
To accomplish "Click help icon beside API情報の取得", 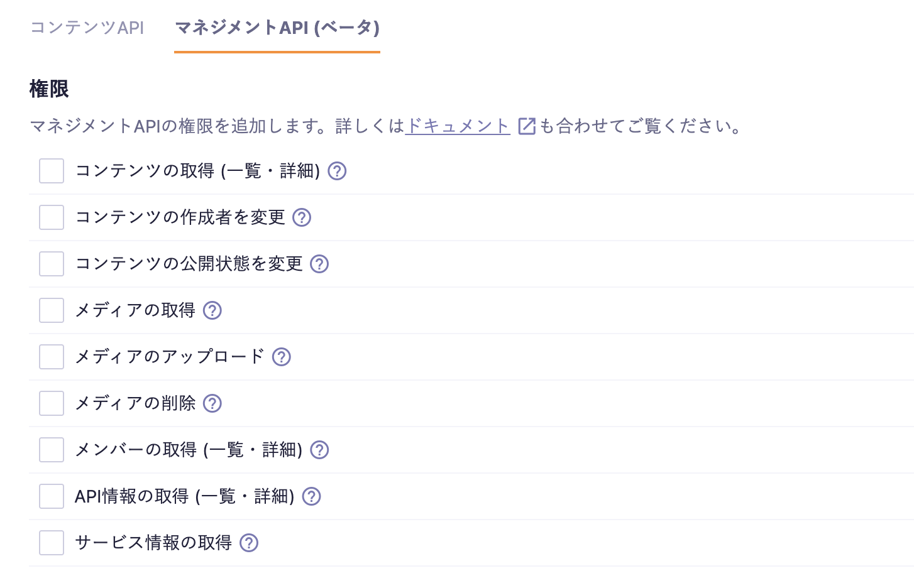I will coord(312,496).
